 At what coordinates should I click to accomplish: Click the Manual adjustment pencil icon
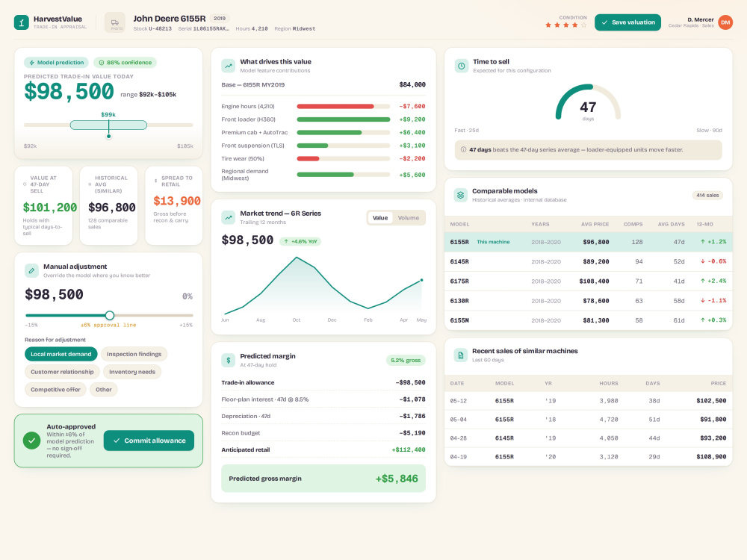(31, 270)
